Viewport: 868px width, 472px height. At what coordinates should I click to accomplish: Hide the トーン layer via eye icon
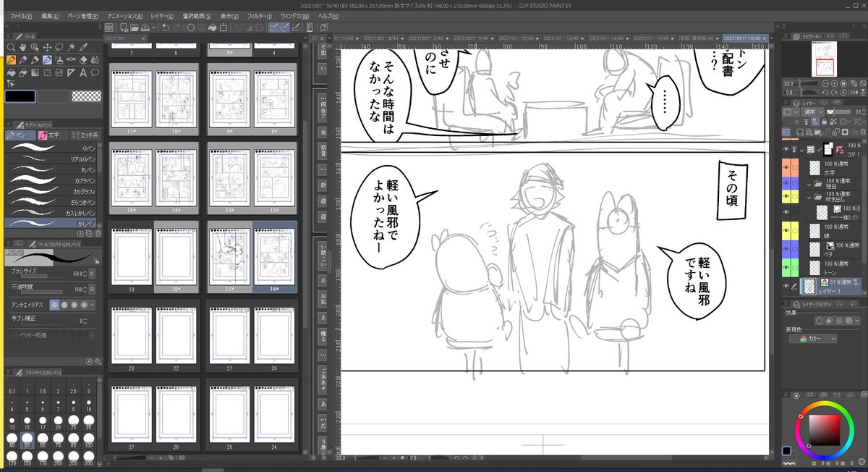click(786, 266)
